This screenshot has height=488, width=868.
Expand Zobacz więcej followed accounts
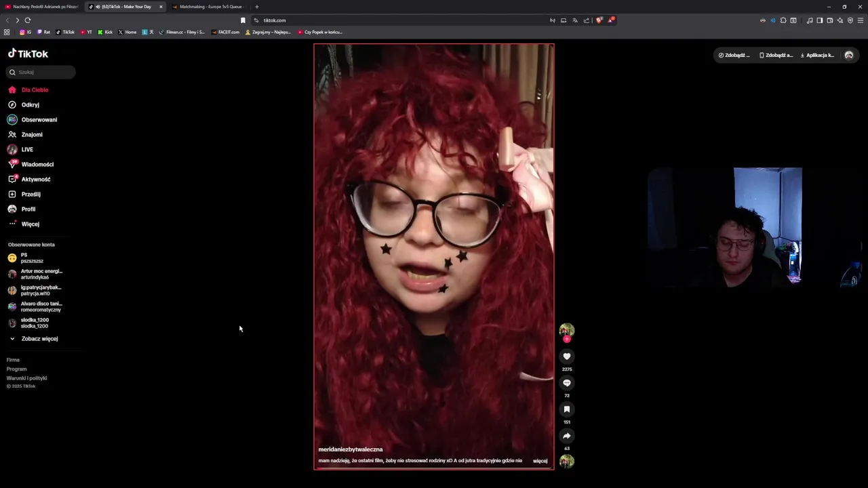pos(33,339)
